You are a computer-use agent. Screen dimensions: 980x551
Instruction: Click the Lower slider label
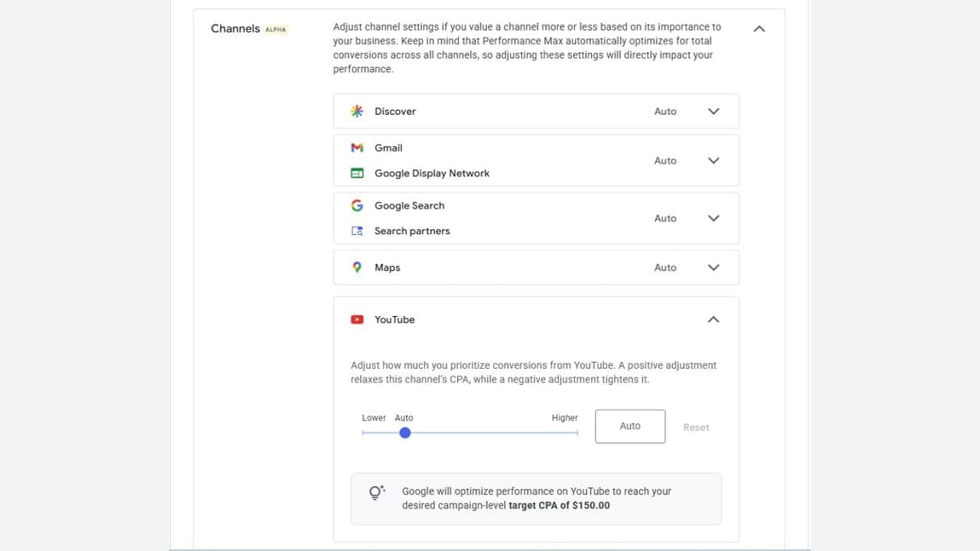[x=374, y=418]
